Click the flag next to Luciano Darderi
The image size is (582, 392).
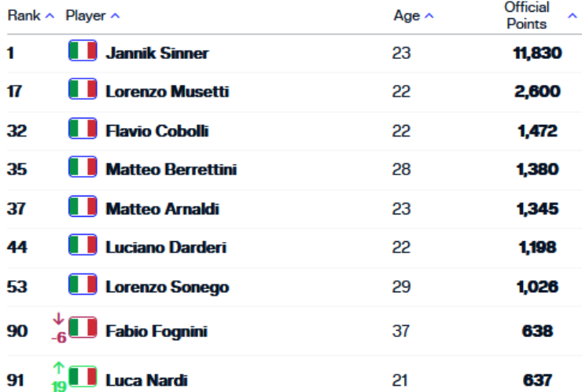click(x=83, y=245)
